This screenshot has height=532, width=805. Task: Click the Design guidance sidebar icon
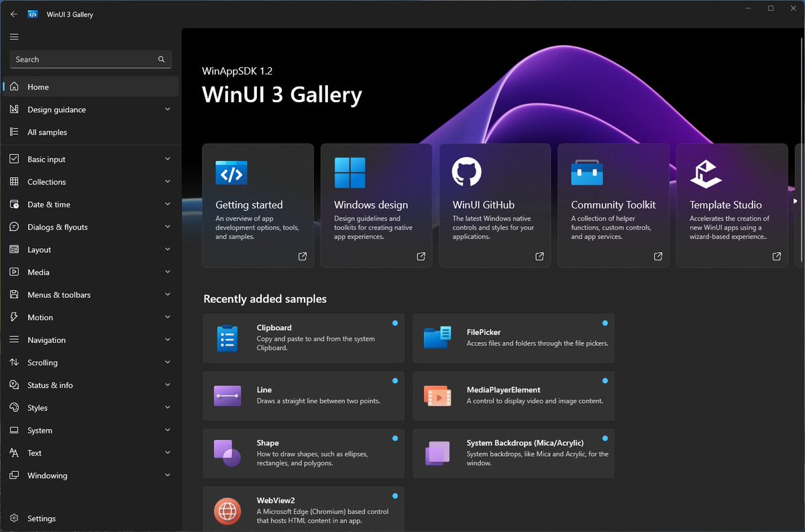click(14, 109)
